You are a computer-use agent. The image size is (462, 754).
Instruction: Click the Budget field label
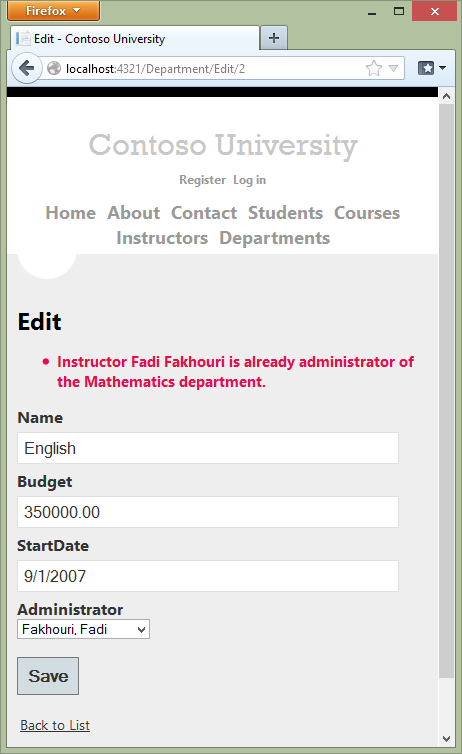[x=45, y=482]
